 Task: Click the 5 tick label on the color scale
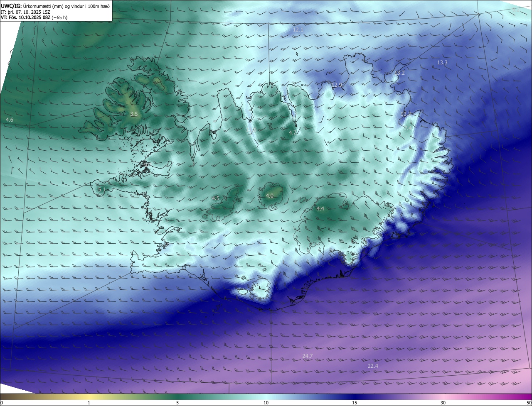177,403
